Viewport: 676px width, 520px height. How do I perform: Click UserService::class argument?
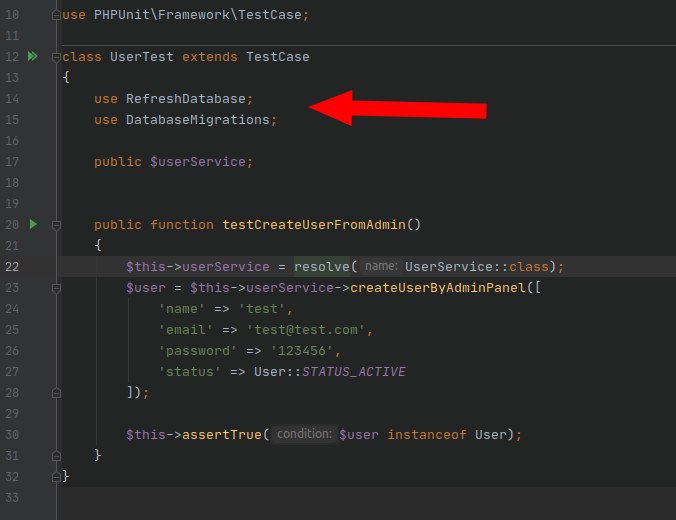[x=477, y=267]
